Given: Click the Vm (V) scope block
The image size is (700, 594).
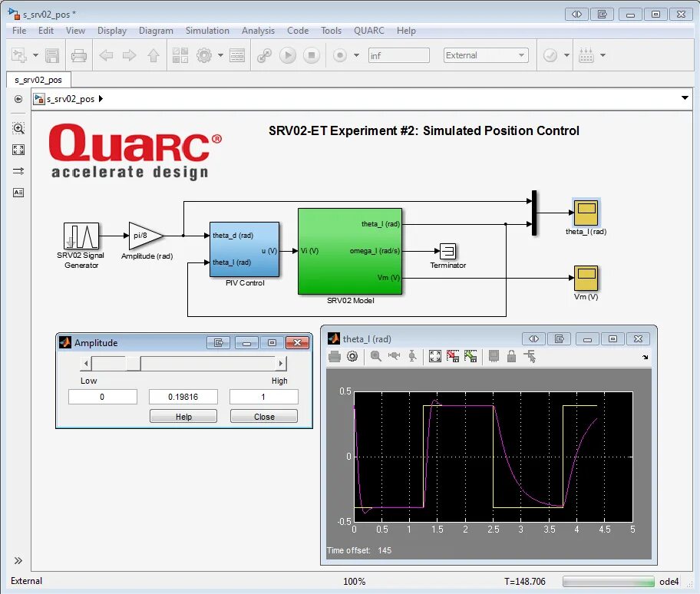Looking at the screenshot, I should point(586,278).
